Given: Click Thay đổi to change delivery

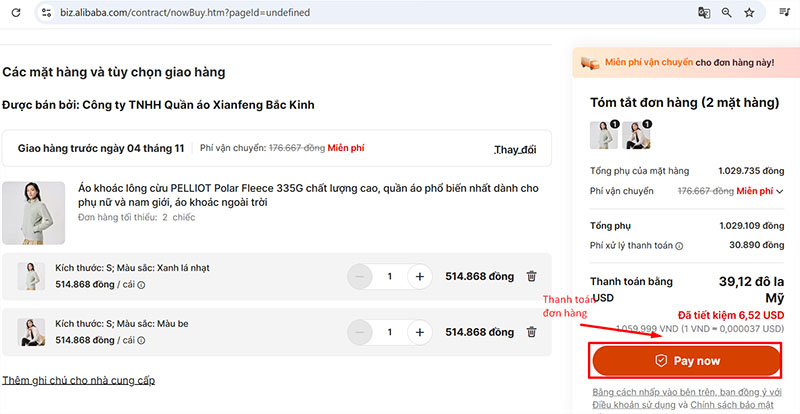Looking at the screenshot, I should pyautogui.click(x=515, y=149).
